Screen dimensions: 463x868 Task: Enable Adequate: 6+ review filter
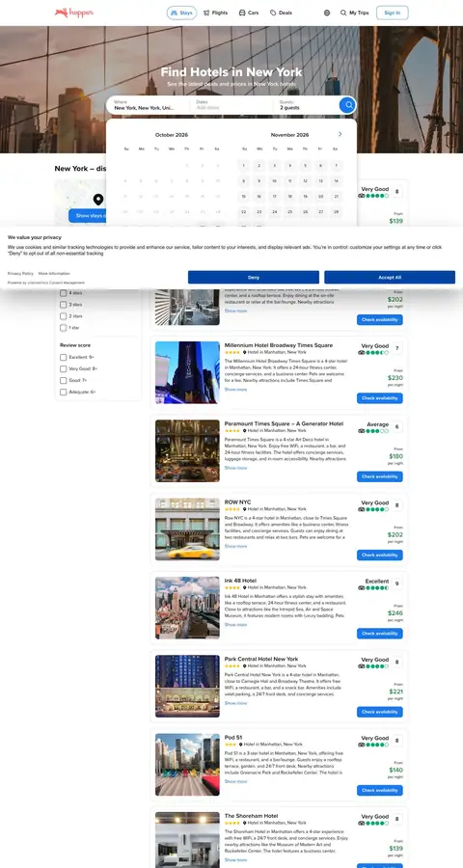[63, 392]
